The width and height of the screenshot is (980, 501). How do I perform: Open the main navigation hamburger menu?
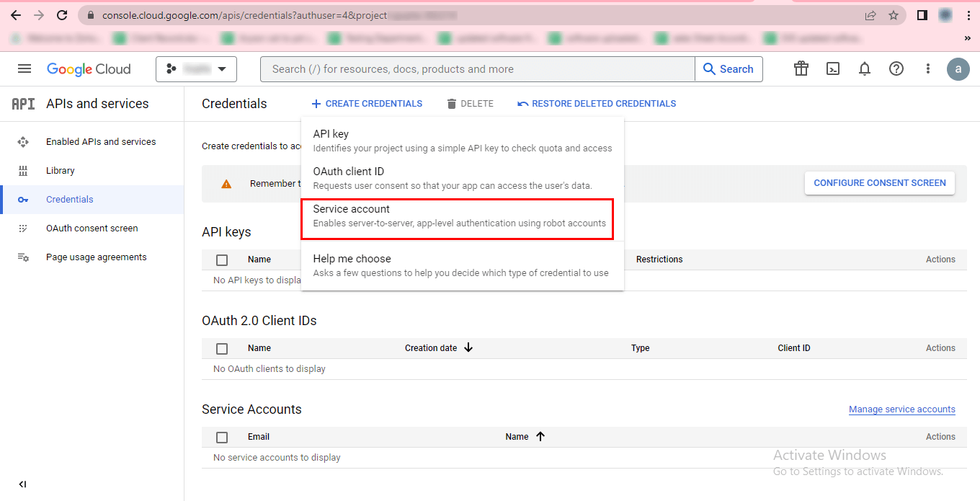coord(24,69)
